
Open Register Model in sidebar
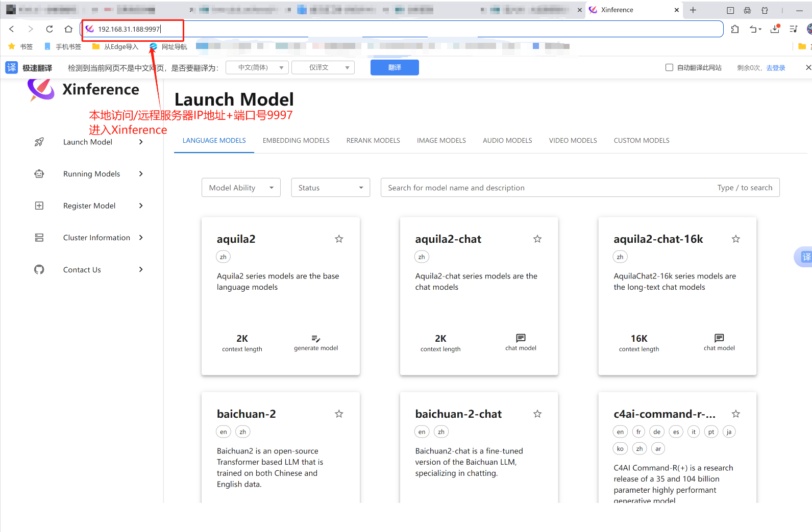point(89,206)
